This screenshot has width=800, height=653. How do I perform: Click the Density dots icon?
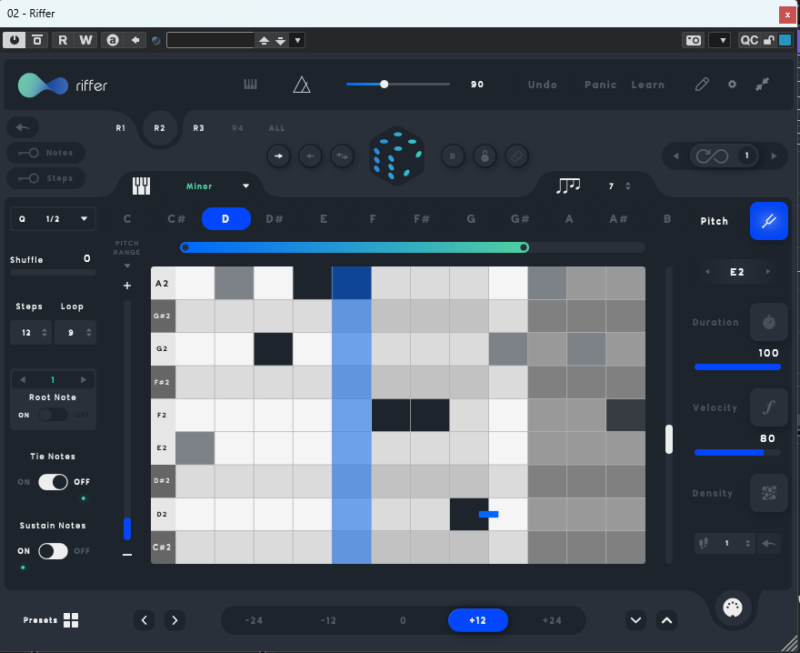(x=768, y=493)
